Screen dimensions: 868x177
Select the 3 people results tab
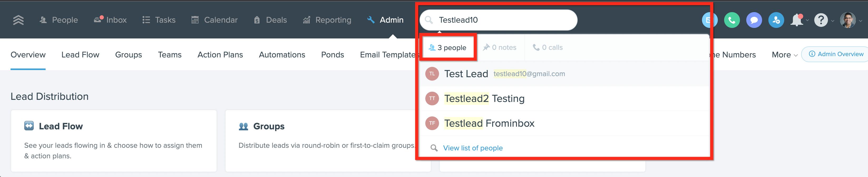click(447, 47)
